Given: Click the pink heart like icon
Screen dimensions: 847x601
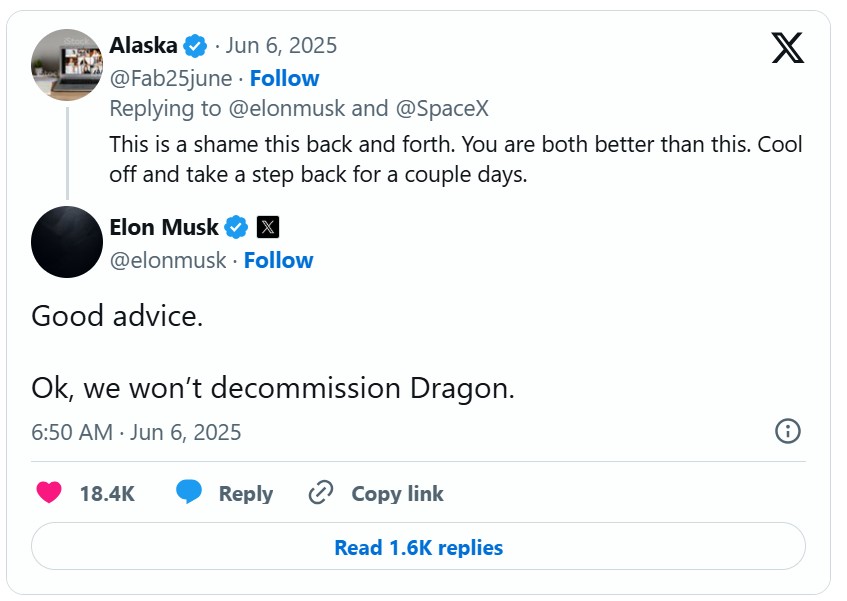Looking at the screenshot, I should [49, 493].
